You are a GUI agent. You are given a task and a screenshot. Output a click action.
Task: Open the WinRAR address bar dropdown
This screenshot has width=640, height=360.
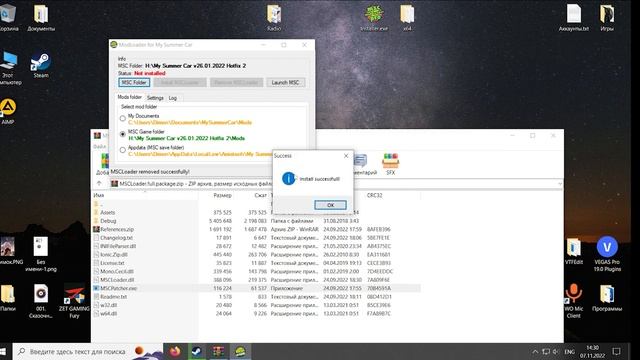tap(560, 184)
